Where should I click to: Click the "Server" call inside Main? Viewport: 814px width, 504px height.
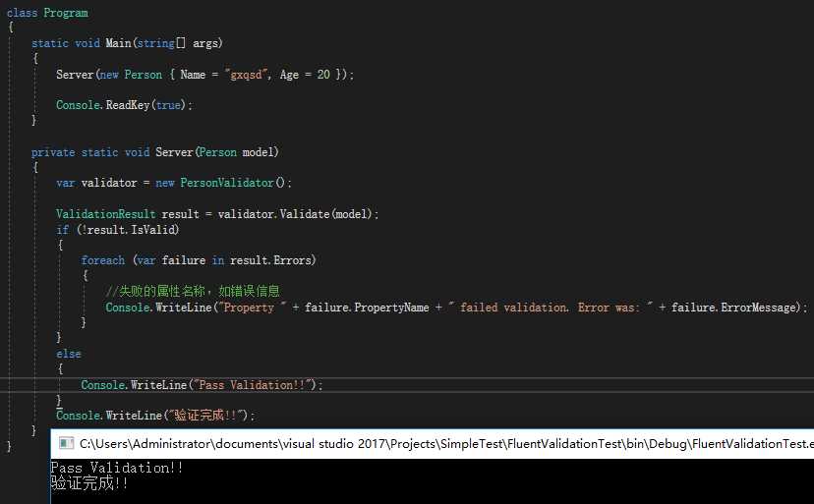click(x=75, y=75)
